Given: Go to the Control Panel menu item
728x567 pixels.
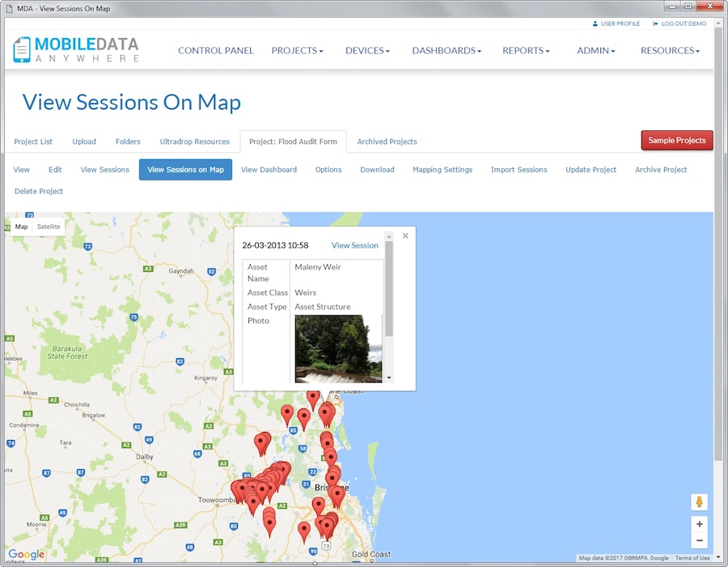Looking at the screenshot, I should pyautogui.click(x=216, y=50).
